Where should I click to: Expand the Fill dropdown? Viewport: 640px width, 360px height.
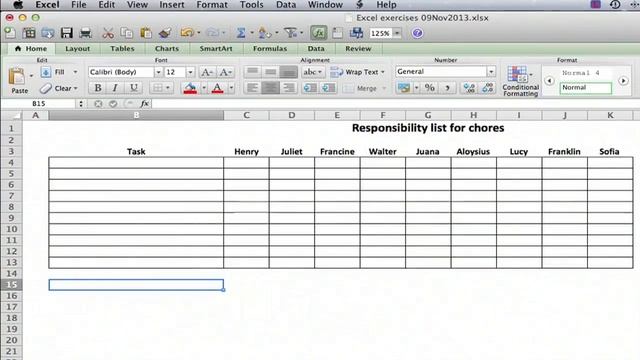coord(75,72)
